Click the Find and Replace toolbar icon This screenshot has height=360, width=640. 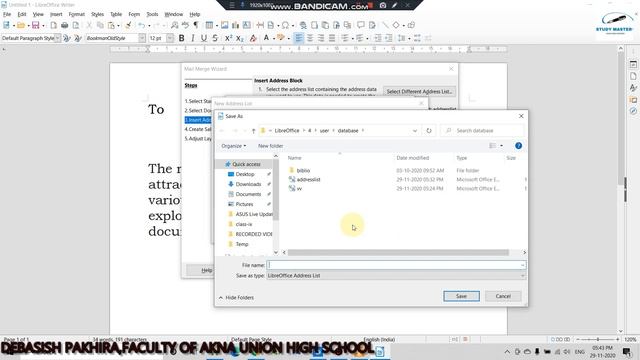174,25
